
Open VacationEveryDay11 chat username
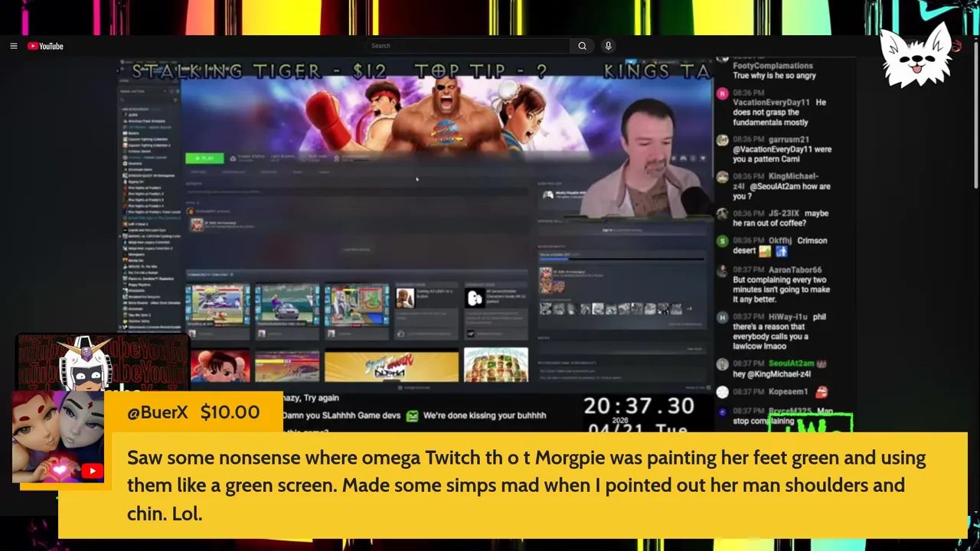pyautogui.click(x=771, y=103)
